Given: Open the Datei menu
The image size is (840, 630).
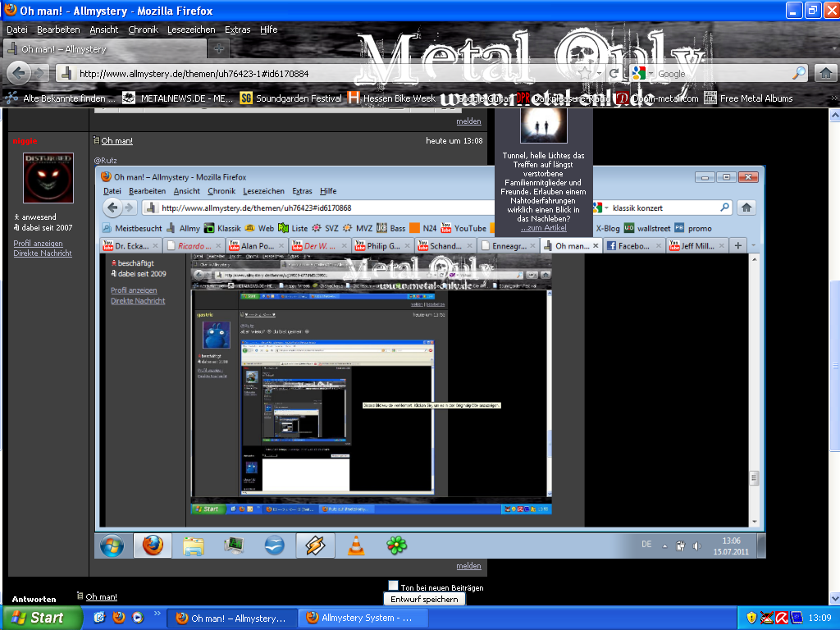Looking at the screenshot, I should point(17,30).
